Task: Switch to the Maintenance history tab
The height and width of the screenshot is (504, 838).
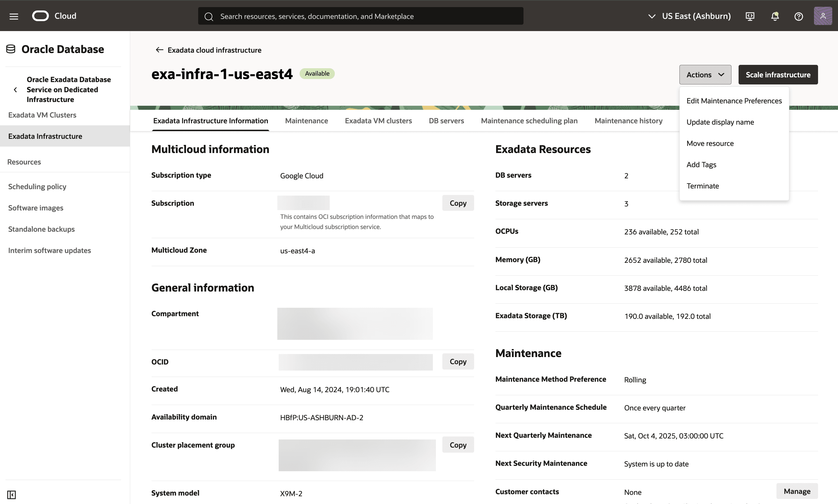Action: click(628, 121)
